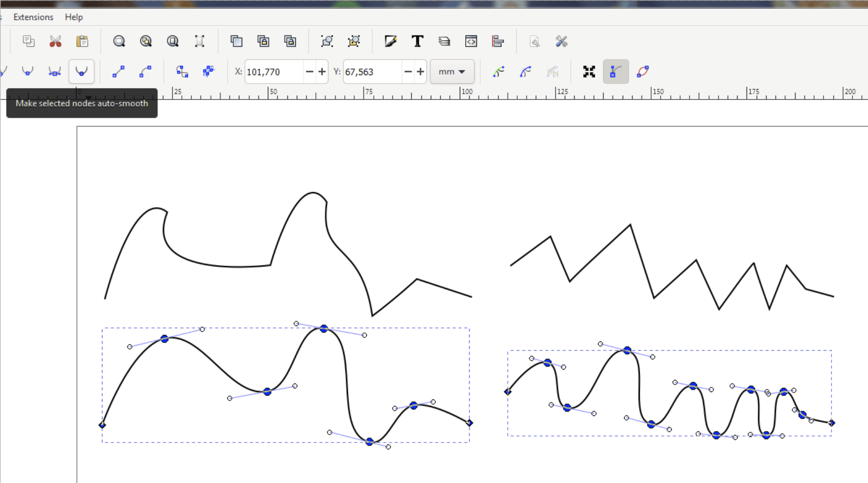Screen dimensions: 868x483
Task: Make selected segments lines
Action: coord(118,71)
